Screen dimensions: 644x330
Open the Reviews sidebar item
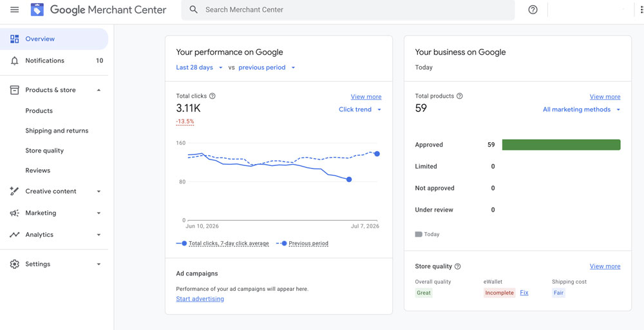(38, 170)
